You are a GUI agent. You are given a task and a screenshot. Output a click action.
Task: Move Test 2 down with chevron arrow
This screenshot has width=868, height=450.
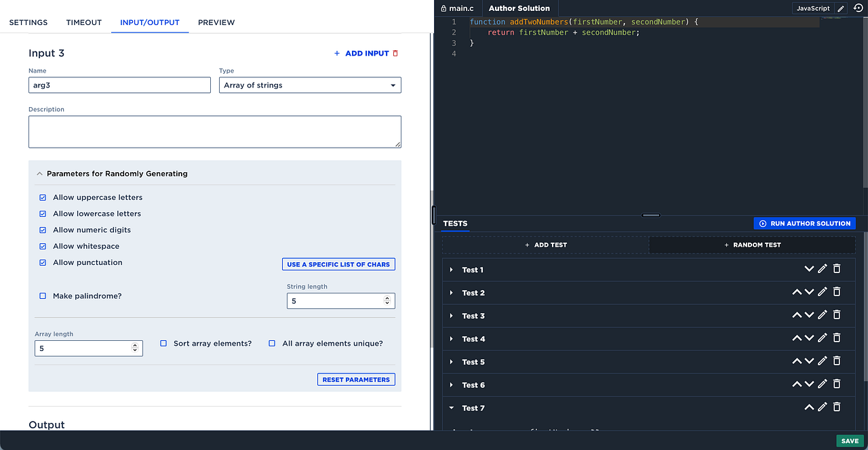(809, 292)
